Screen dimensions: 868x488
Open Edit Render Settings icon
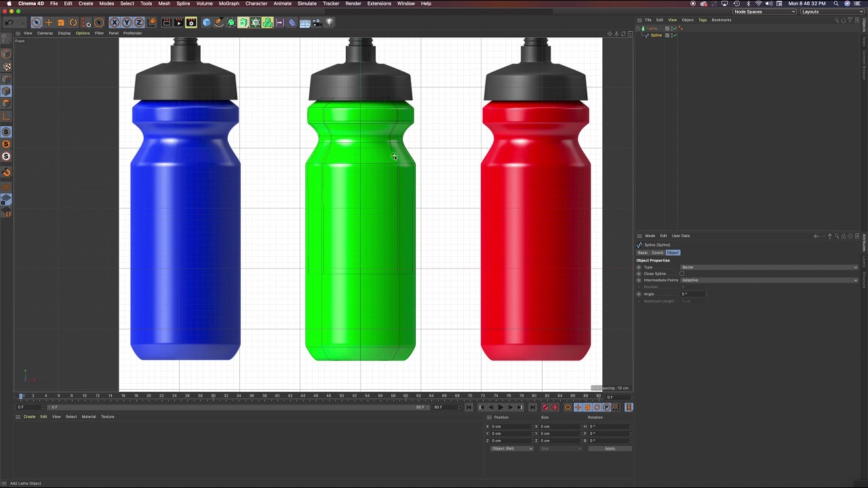click(191, 22)
